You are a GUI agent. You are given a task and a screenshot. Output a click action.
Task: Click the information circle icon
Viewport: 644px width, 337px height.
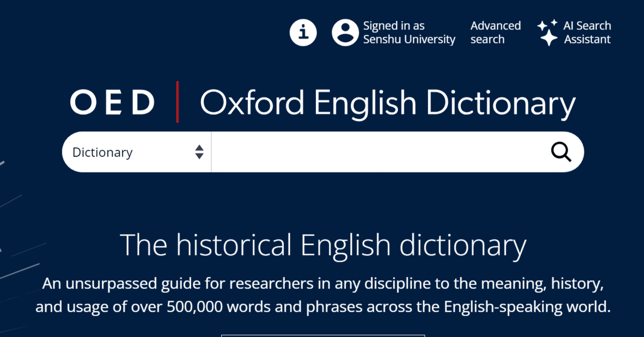tap(303, 33)
